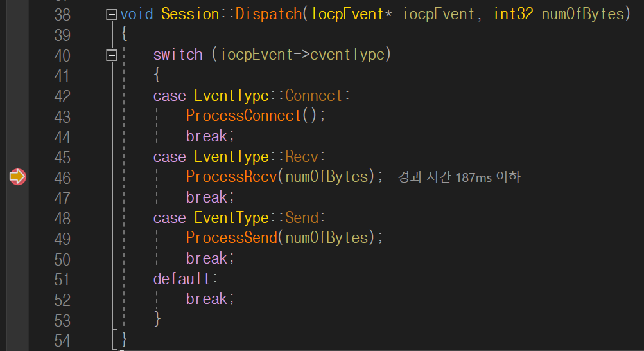Click EventType::Recv case label
The image size is (644, 351).
[259, 157]
